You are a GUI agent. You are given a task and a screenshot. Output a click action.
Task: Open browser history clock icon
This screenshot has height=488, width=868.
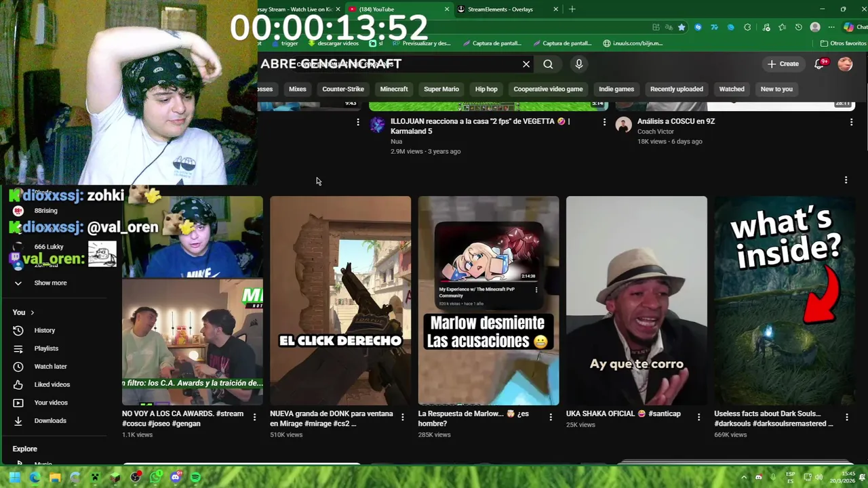pos(799,27)
